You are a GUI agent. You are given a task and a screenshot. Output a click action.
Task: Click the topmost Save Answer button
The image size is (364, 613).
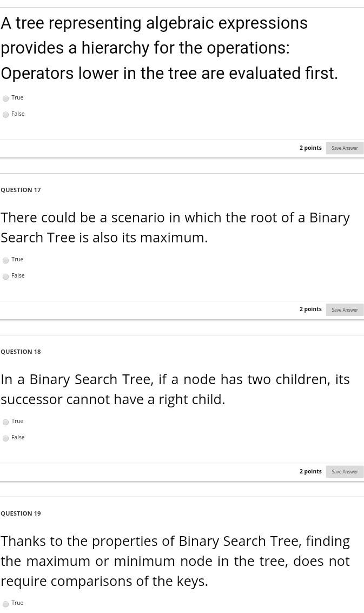(345, 148)
